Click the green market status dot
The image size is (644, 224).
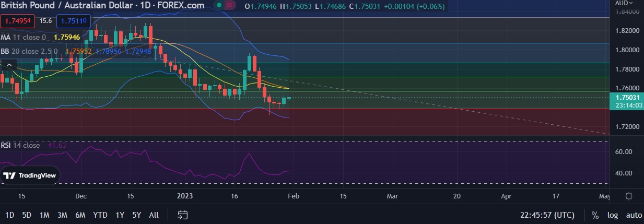(220, 6)
